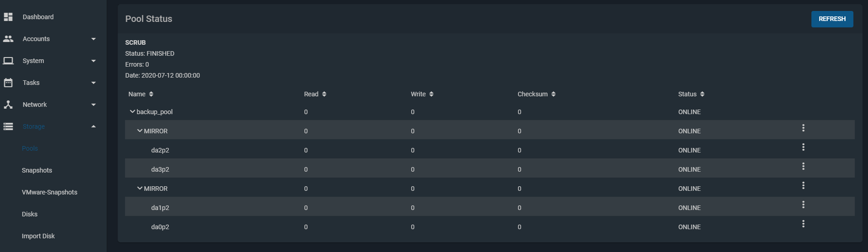Open Import Disk page link
The width and height of the screenshot is (868, 252).
click(38, 236)
